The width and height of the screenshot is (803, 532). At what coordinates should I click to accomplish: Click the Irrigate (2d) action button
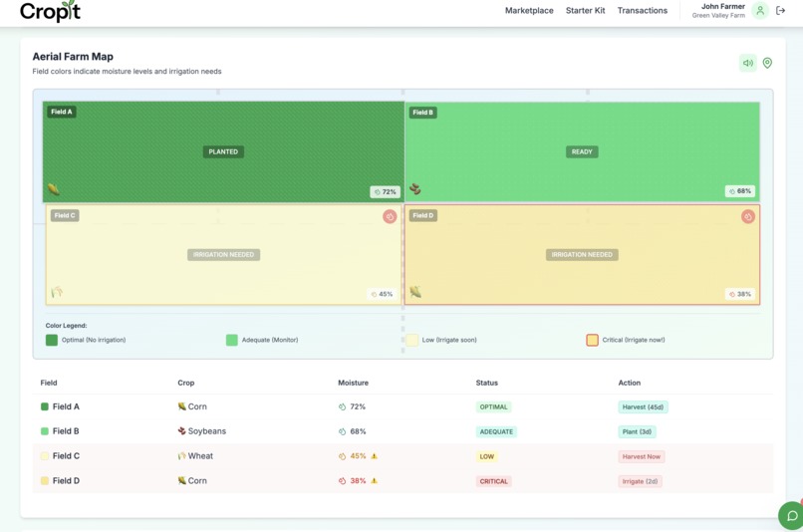[x=640, y=481]
